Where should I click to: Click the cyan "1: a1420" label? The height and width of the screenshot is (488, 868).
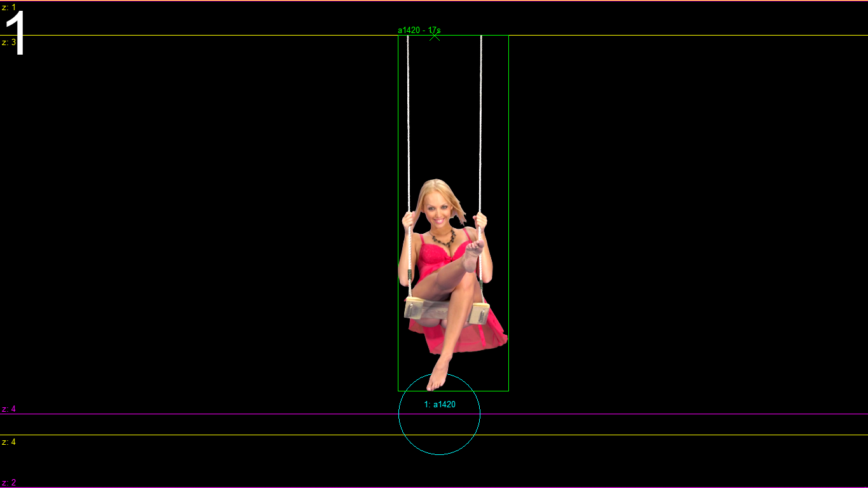(440, 404)
